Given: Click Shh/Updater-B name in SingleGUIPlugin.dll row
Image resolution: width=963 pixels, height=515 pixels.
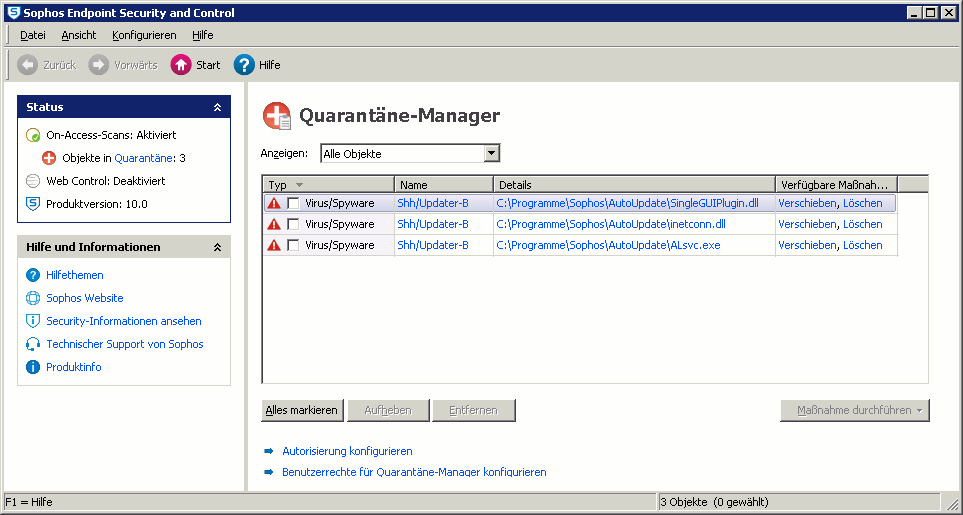Looking at the screenshot, I should click(x=433, y=203).
